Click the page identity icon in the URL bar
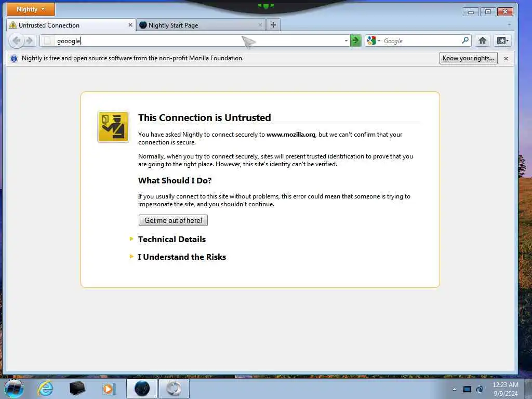Viewport: 532px width, 399px height. tap(47, 41)
